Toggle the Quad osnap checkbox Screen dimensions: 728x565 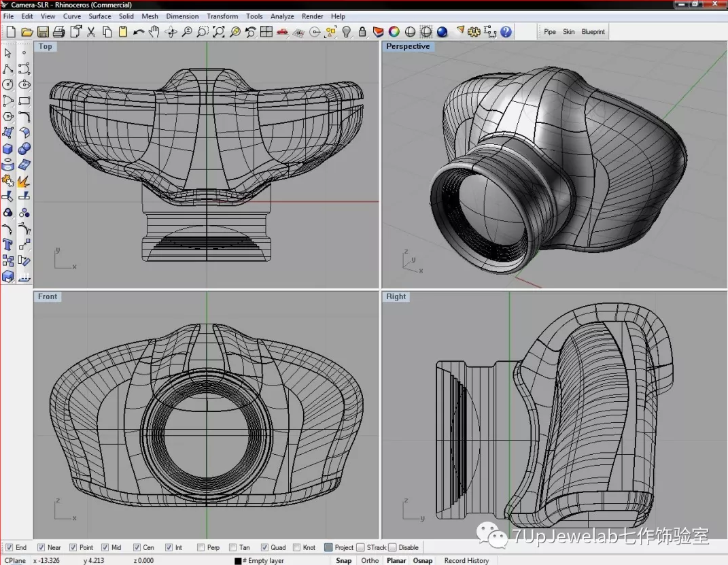click(264, 547)
